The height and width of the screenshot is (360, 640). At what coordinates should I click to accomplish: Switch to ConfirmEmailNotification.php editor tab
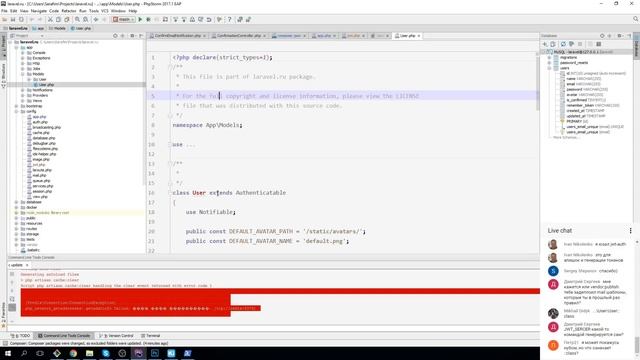tap(178, 36)
